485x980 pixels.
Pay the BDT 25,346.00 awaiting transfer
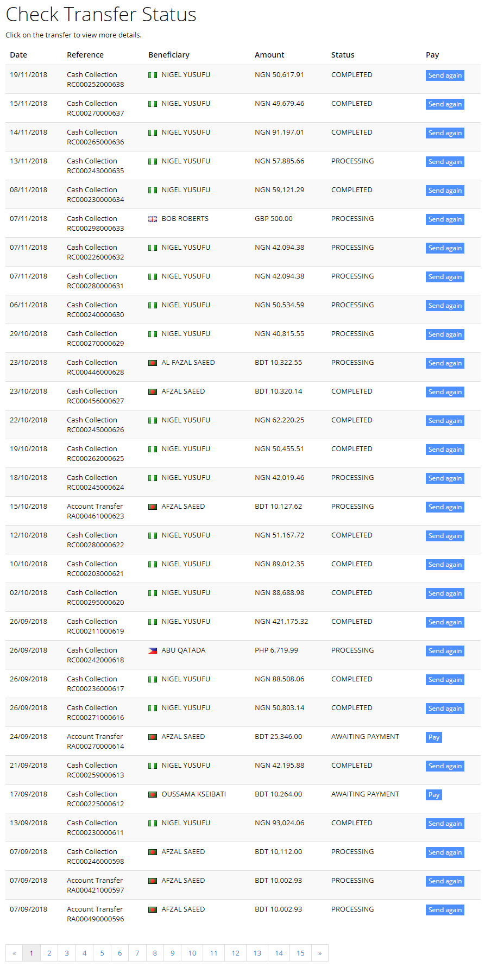433,737
